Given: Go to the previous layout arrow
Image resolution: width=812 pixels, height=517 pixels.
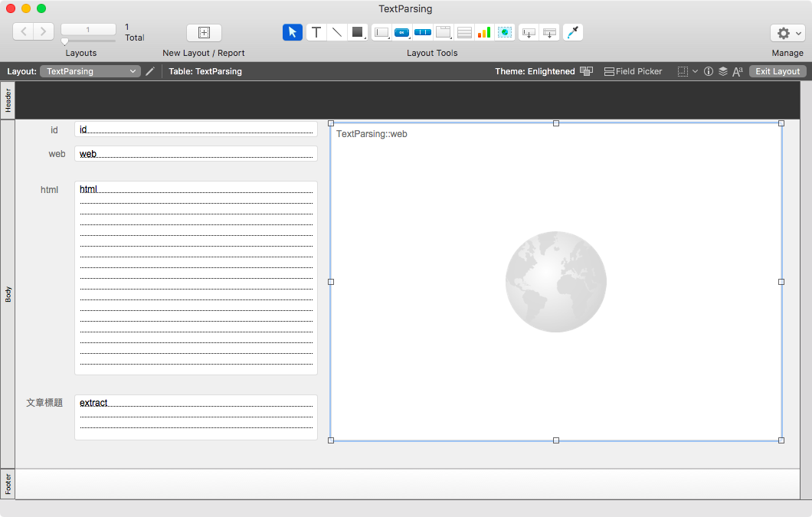Looking at the screenshot, I should tap(23, 31).
